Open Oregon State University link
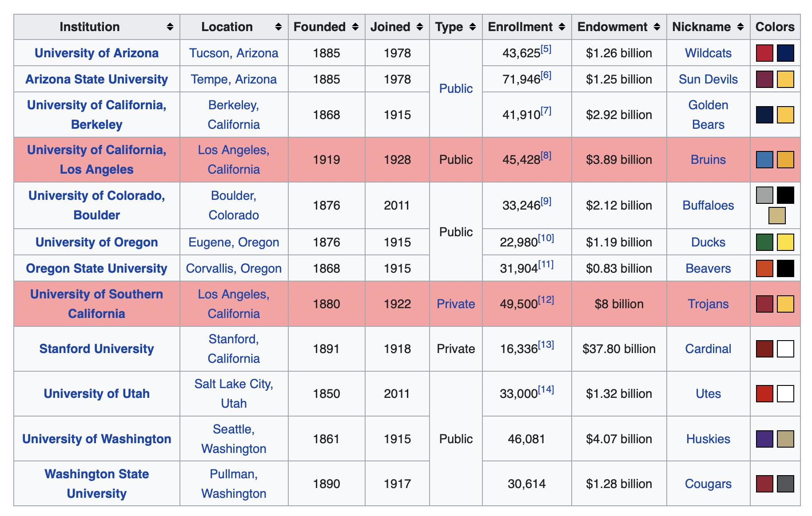 [96, 268]
